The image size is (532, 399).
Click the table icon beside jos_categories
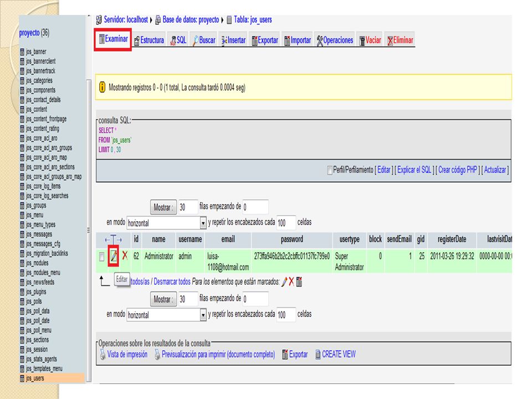22,81
